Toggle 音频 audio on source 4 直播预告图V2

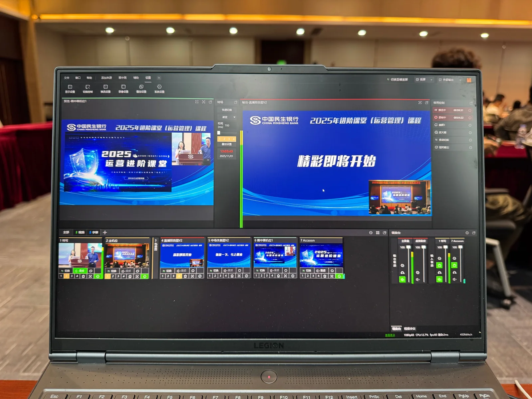(x=182, y=271)
